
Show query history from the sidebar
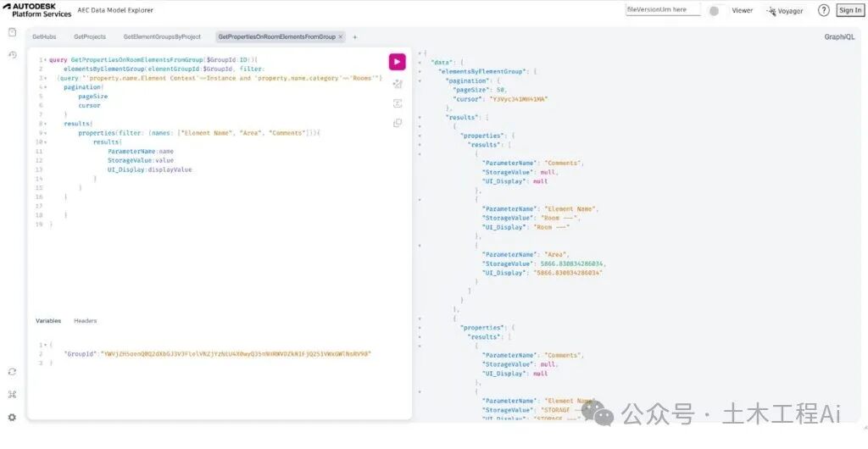pyautogui.click(x=12, y=55)
